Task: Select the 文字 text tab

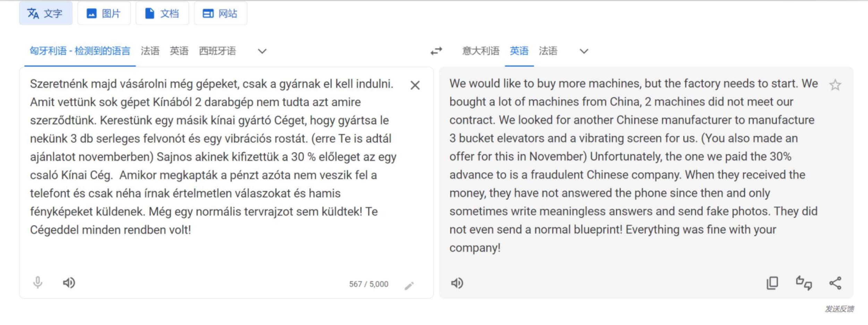Action: click(x=45, y=14)
